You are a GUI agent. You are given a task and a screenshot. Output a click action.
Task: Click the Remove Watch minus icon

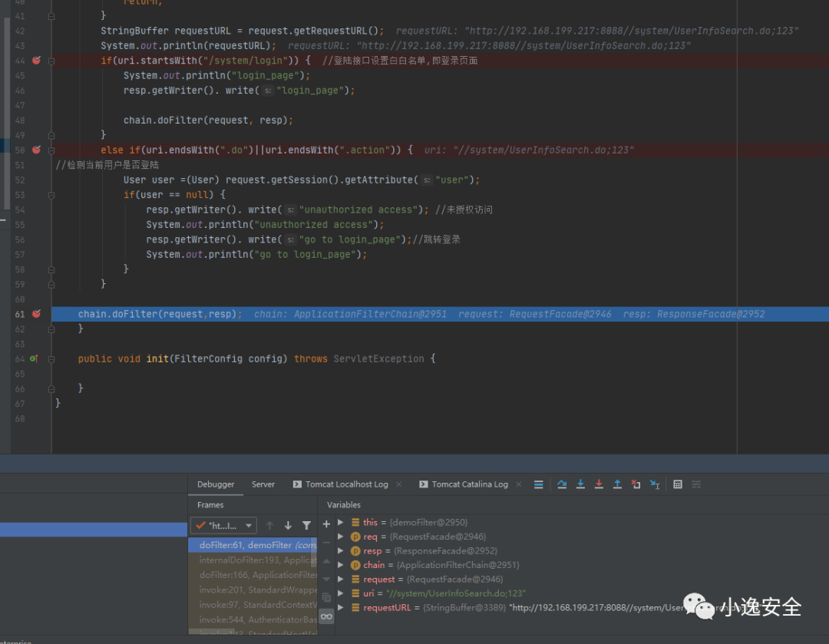[x=326, y=542]
